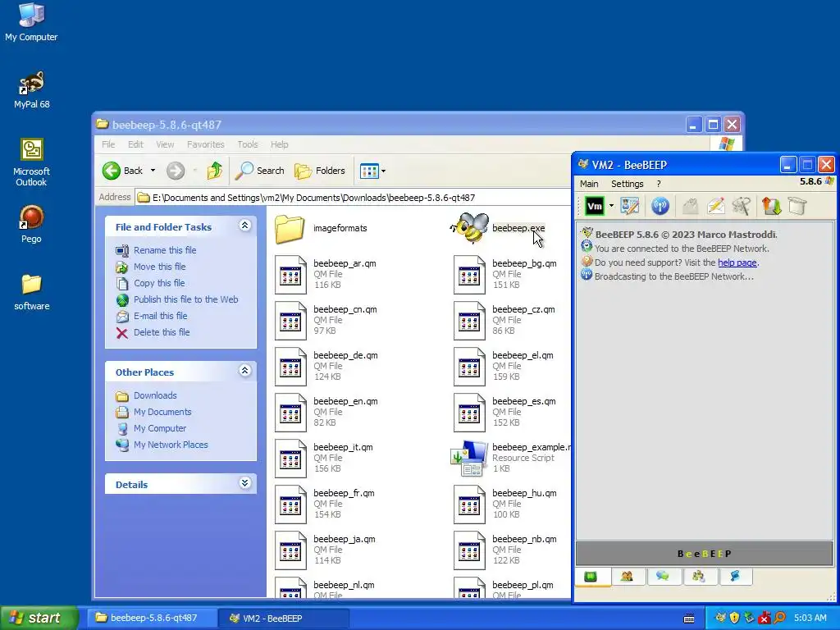Open the View menu in Explorer
Image resolution: width=840 pixels, height=630 pixels.
(165, 144)
